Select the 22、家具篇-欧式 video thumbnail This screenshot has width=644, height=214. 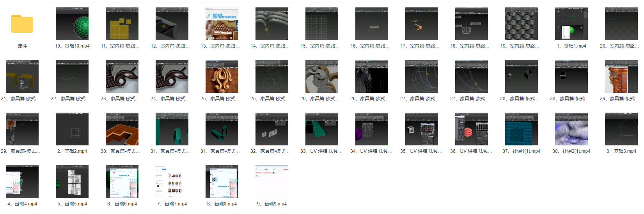tap(72, 76)
